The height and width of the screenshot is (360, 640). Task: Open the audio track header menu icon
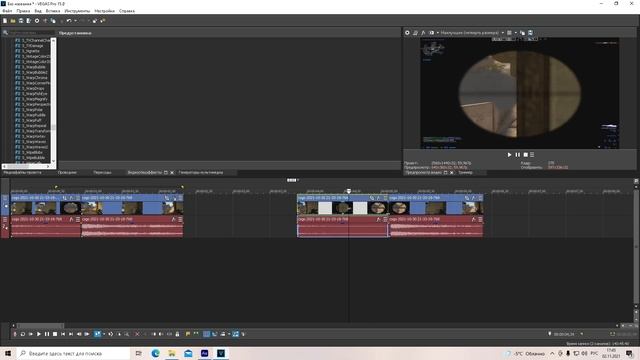pos(5,220)
